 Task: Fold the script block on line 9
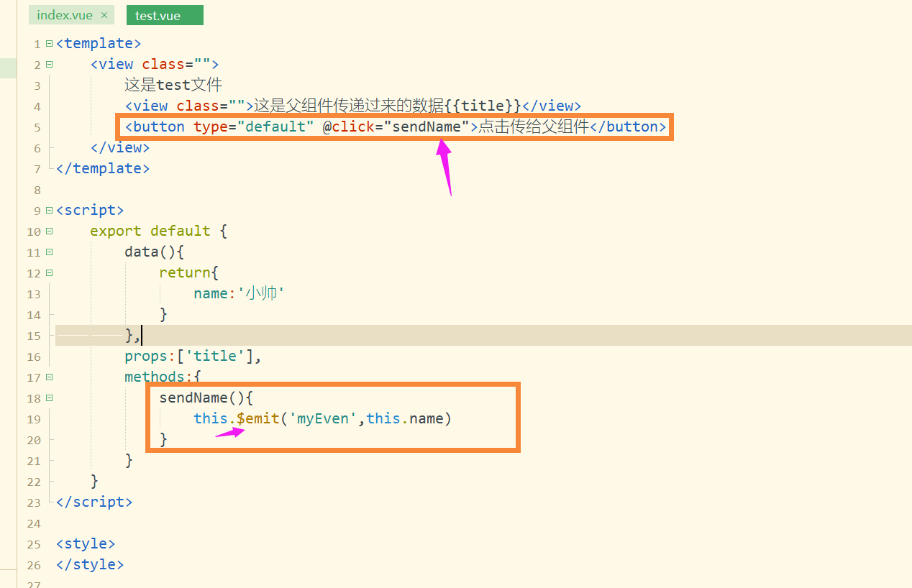[x=49, y=211]
